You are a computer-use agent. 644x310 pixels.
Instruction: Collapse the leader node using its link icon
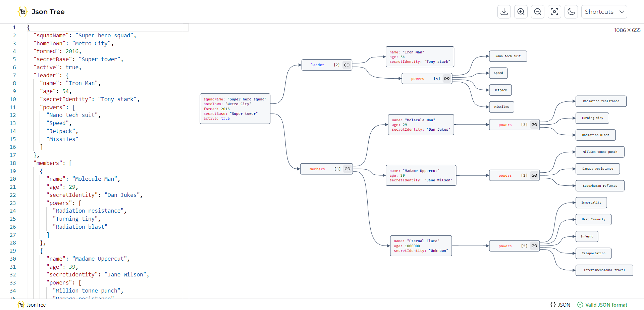pyautogui.click(x=346, y=65)
